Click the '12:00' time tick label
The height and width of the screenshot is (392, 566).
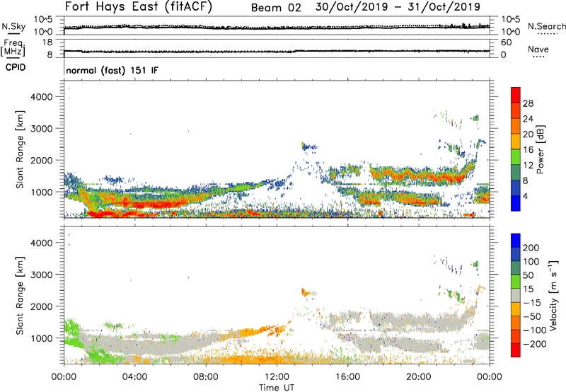point(277,377)
